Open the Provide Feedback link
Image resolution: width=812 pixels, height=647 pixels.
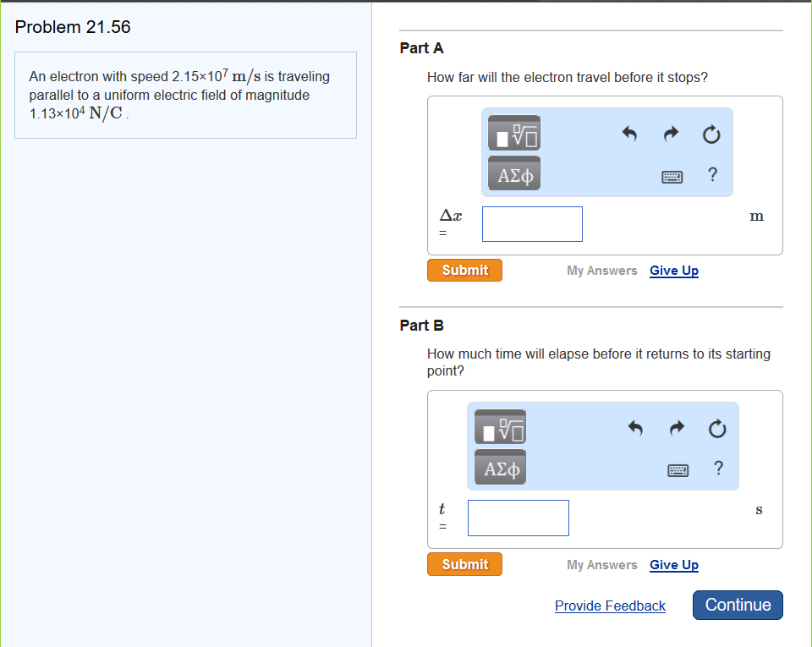[x=610, y=606]
